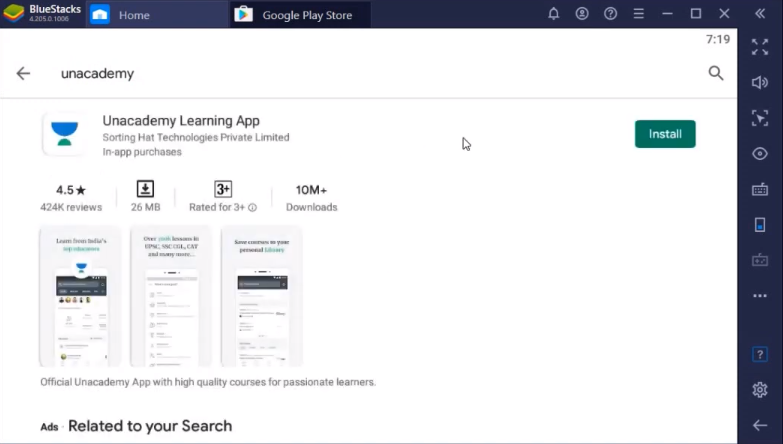Open the BlueStacks account icon
Viewport: 783px width, 444px height.
(582, 14)
